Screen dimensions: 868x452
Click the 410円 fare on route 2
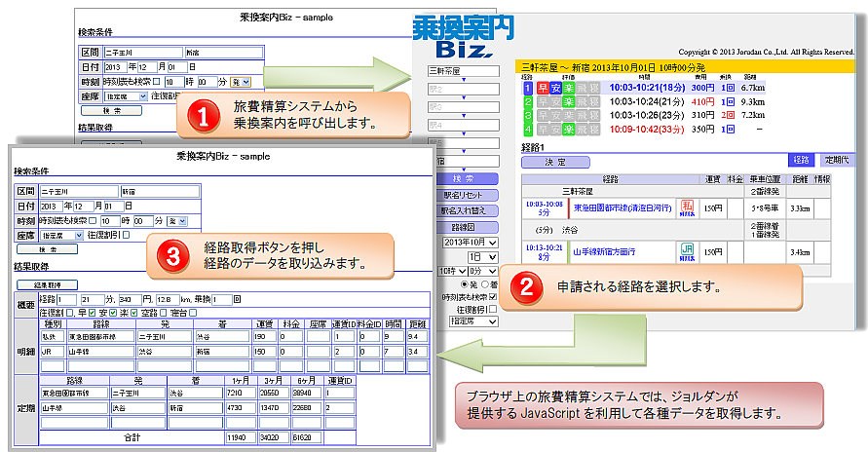[x=702, y=101]
